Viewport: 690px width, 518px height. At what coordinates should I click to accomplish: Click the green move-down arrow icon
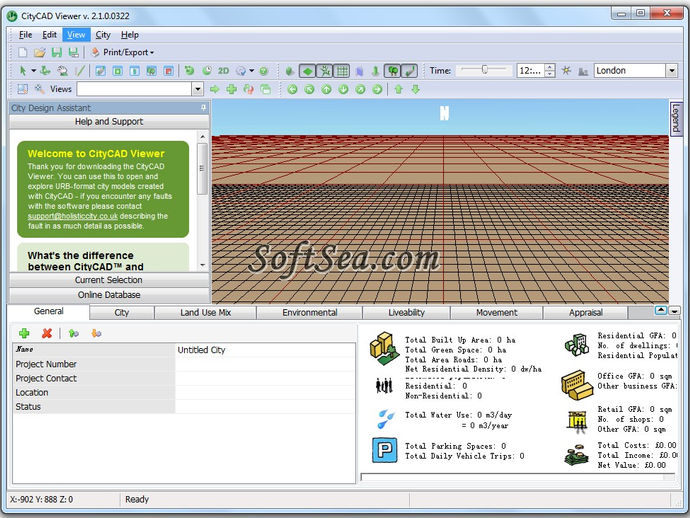pos(415,89)
